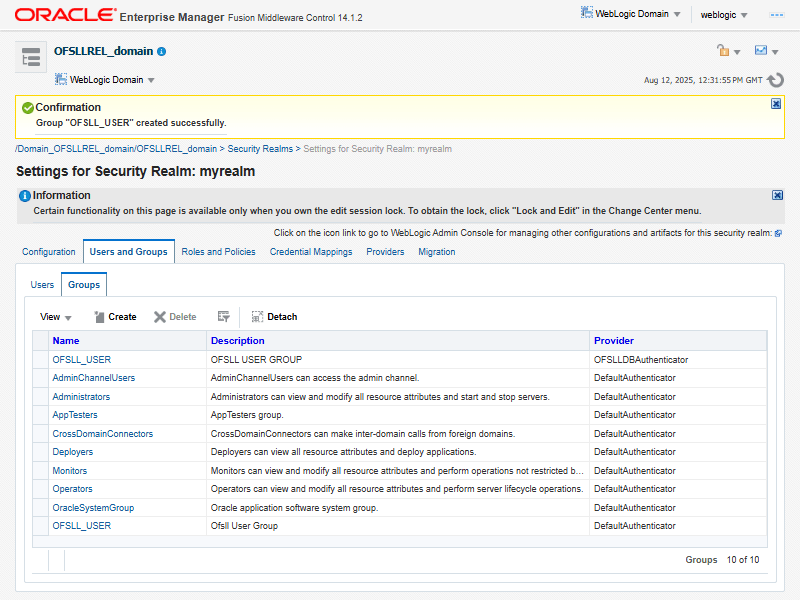800x600 pixels.
Task: Sort table by Provider column header
Action: (x=613, y=341)
